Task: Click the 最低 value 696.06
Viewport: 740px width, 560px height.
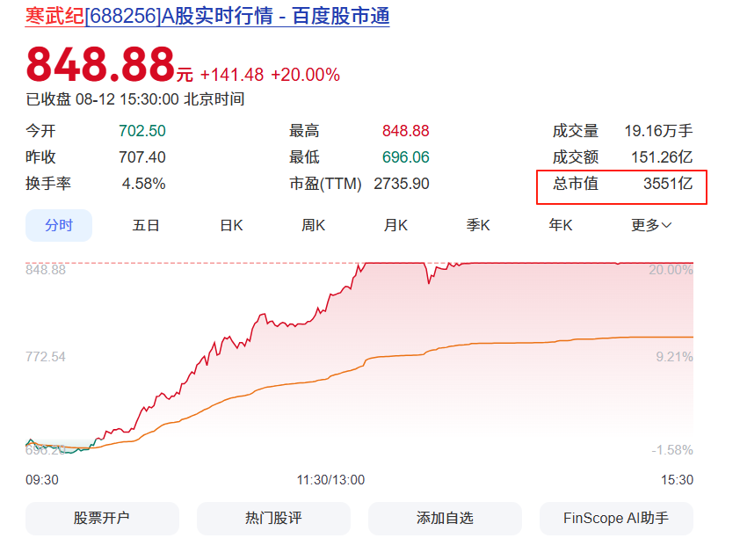Action: (405, 157)
